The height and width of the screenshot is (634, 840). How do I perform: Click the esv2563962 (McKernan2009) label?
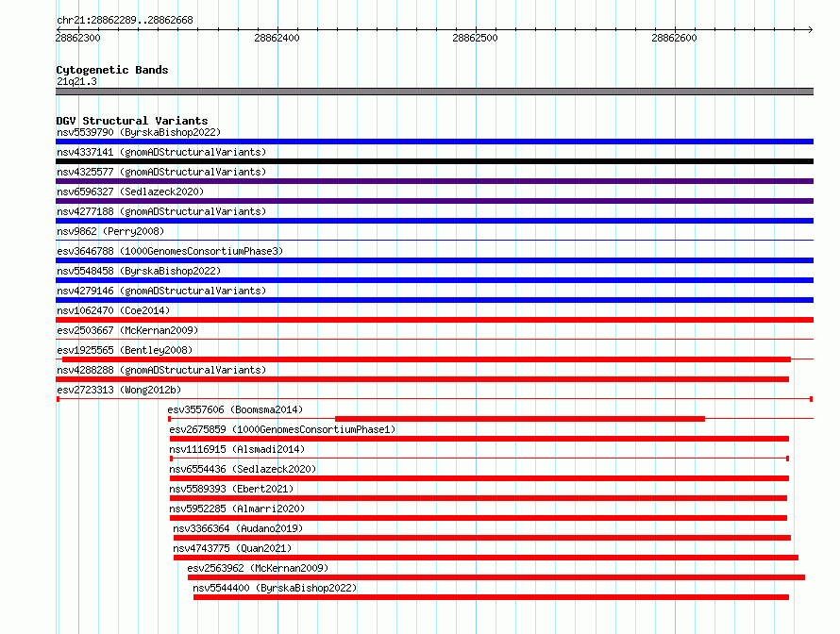258,568
